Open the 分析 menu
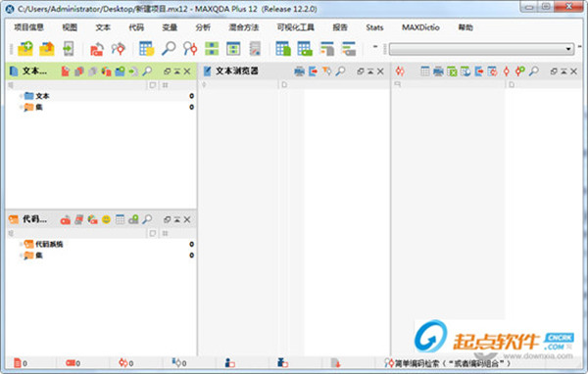Image resolution: width=588 pixels, height=374 pixels. coord(203,27)
